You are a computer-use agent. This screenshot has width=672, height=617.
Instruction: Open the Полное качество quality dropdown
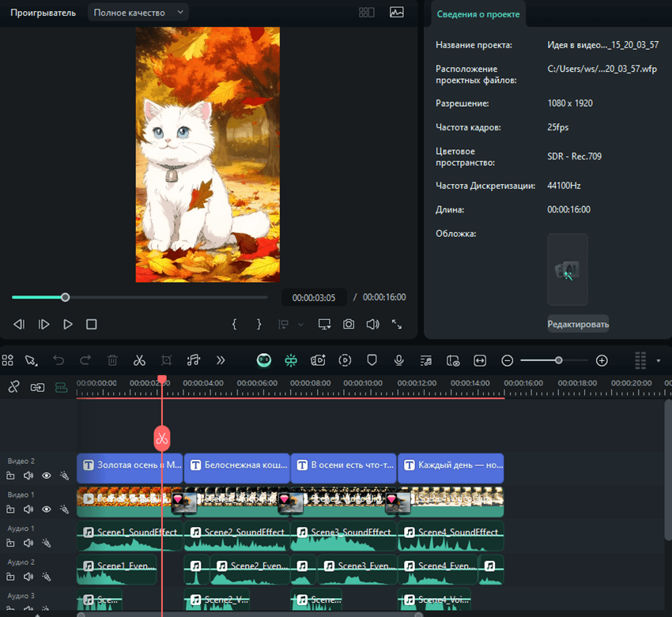(x=138, y=13)
